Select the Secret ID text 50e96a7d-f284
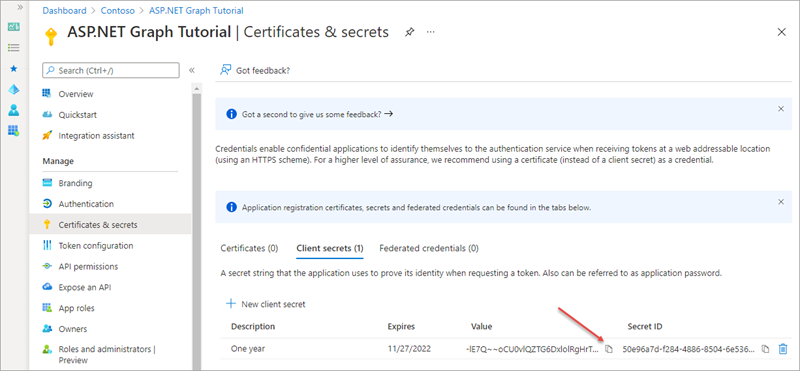 pos(689,349)
